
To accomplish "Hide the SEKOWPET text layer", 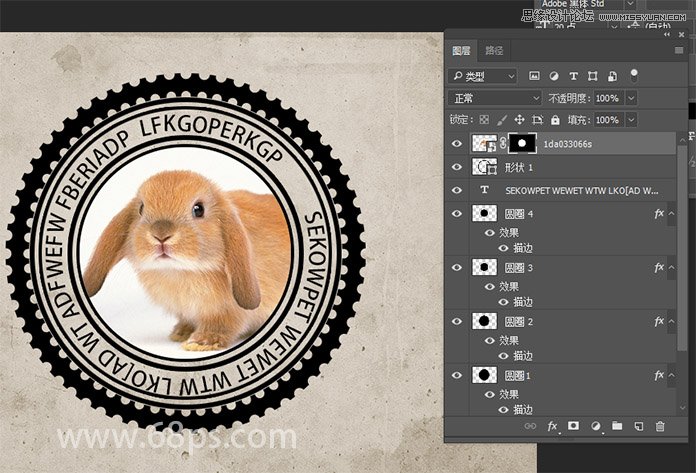I will pyautogui.click(x=456, y=190).
